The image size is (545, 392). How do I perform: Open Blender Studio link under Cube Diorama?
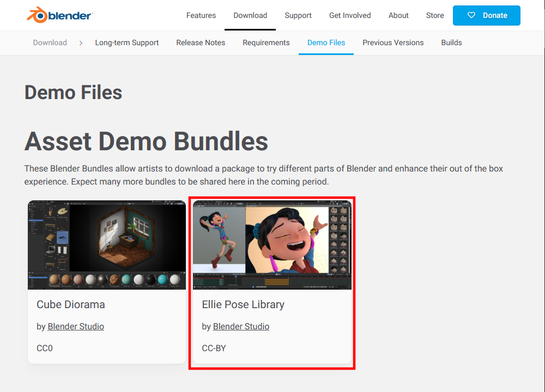click(x=76, y=326)
